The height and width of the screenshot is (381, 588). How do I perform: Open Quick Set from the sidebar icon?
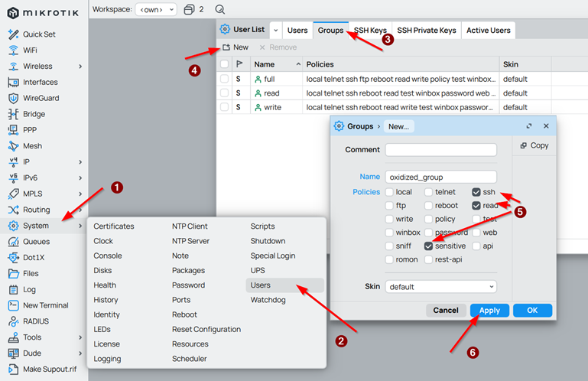(14, 34)
